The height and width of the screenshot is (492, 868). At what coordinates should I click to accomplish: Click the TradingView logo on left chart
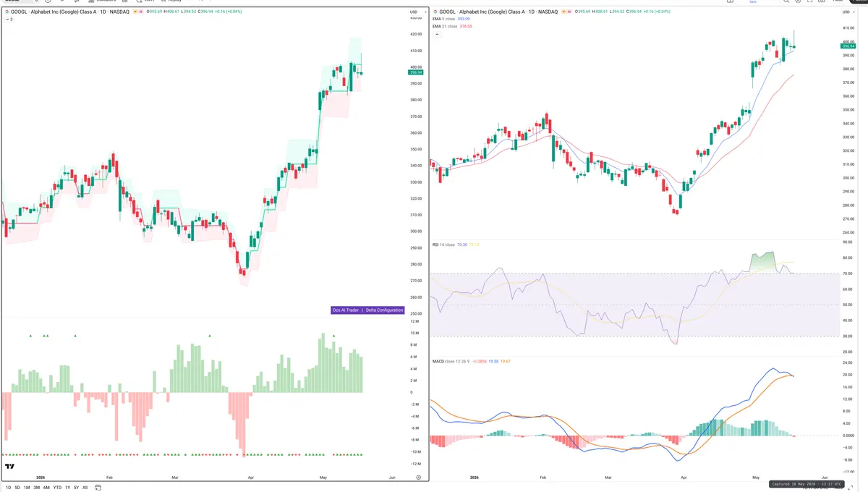[x=10, y=467]
